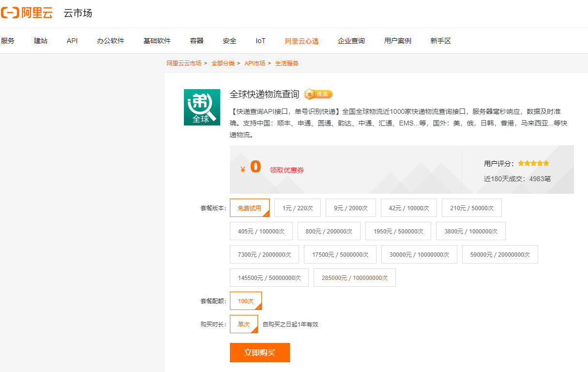Image resolution: width=588 pixels, height=372 pixels.
Task: Open the 新手区 menu
Action: click(440, 41)
